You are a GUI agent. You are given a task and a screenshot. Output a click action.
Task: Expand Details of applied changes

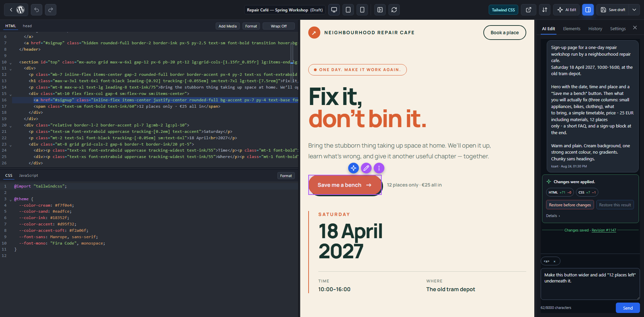(x=553, y=216)
